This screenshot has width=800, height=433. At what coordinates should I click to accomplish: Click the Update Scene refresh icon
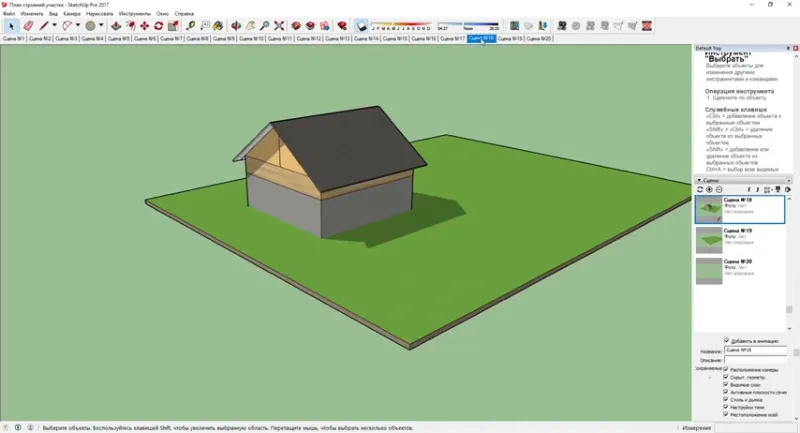tap(700, 190)
